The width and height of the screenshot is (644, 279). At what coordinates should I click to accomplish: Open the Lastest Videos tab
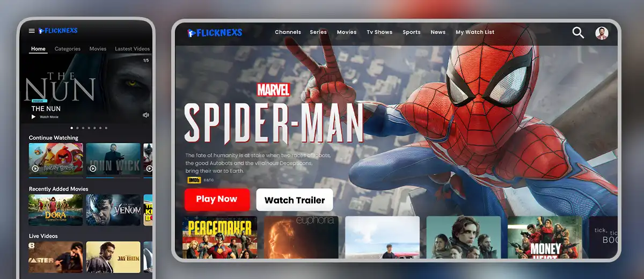click(x=132, y=49)
